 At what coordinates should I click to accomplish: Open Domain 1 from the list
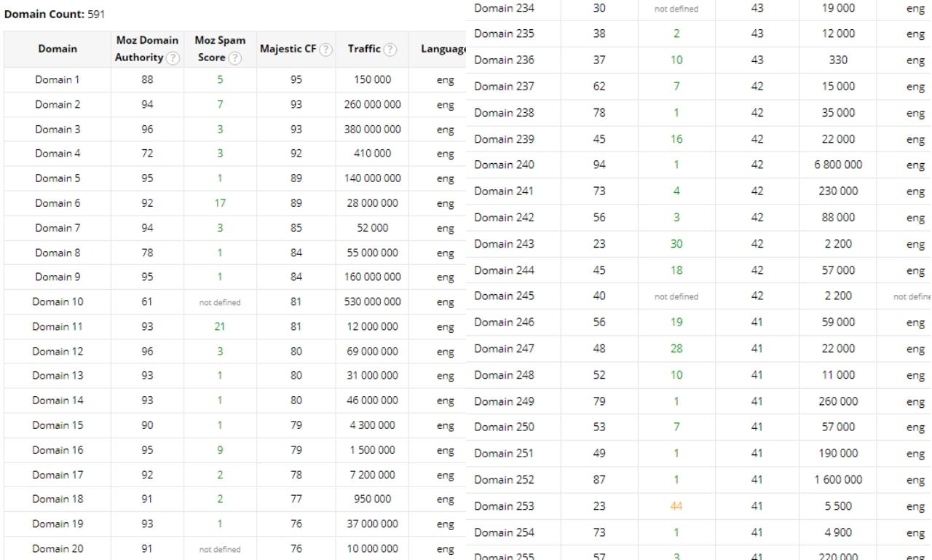pyautogui.click(x=57, y=80)
